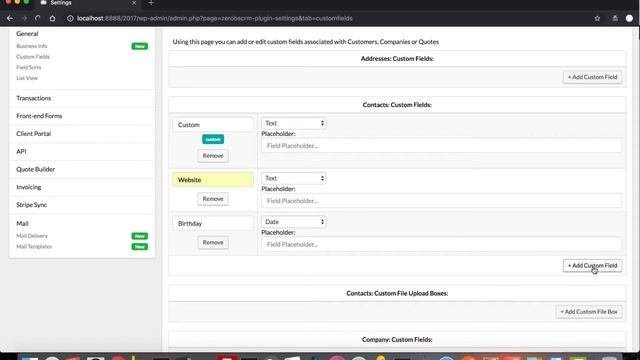View site info icon next to localhost
The image size is (640, 360).
pos(70,18)
